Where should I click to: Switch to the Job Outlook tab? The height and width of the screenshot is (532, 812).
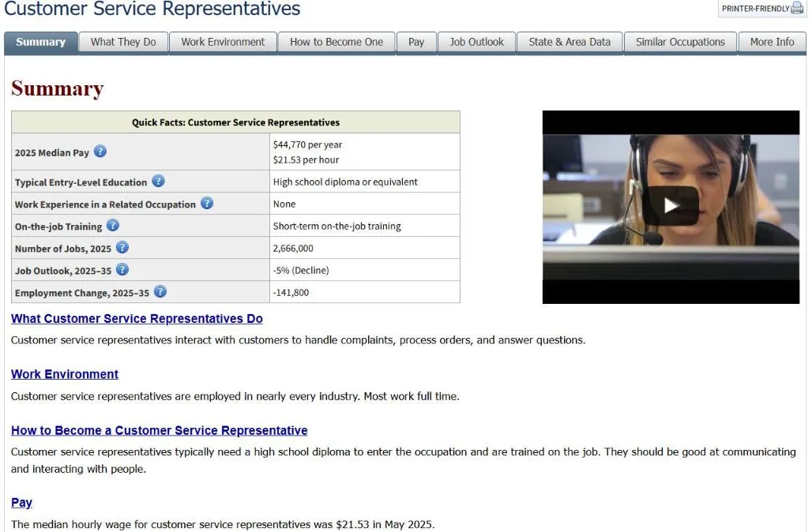coord(476,43)
